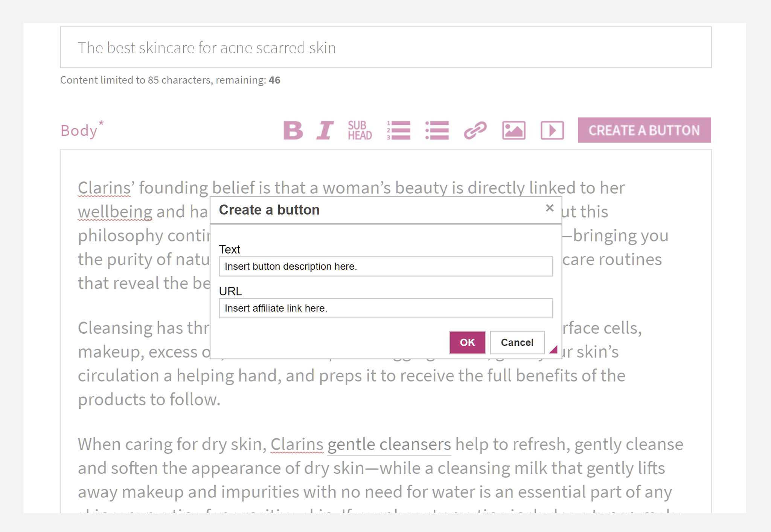
Task: Click 'products to follow.' in body text
Action: tap(149, 400)
